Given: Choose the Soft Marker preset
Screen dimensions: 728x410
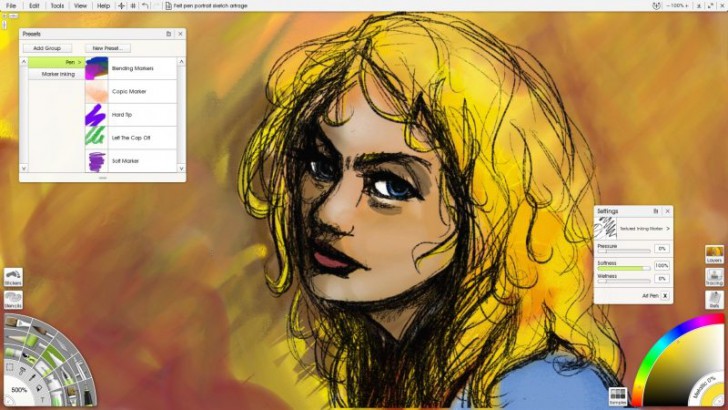Looking at the screenshot, I should [131, 161].
